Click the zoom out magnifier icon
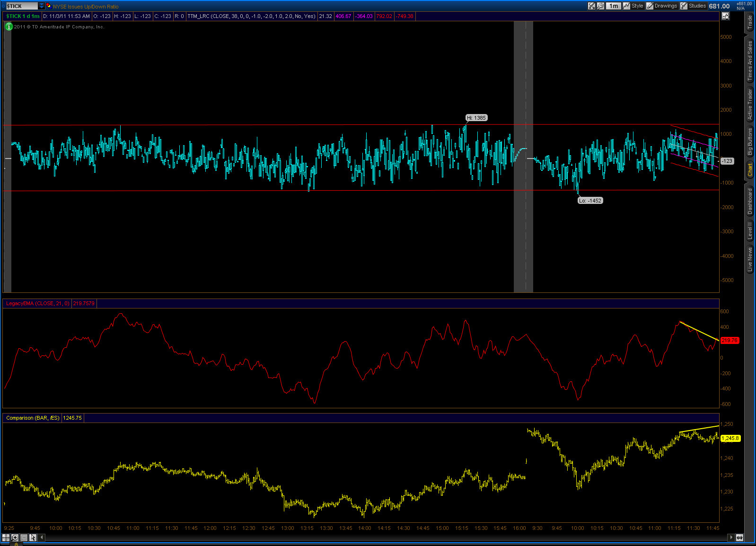This screenshot has width=756, height=546. [x=24, y=537]
